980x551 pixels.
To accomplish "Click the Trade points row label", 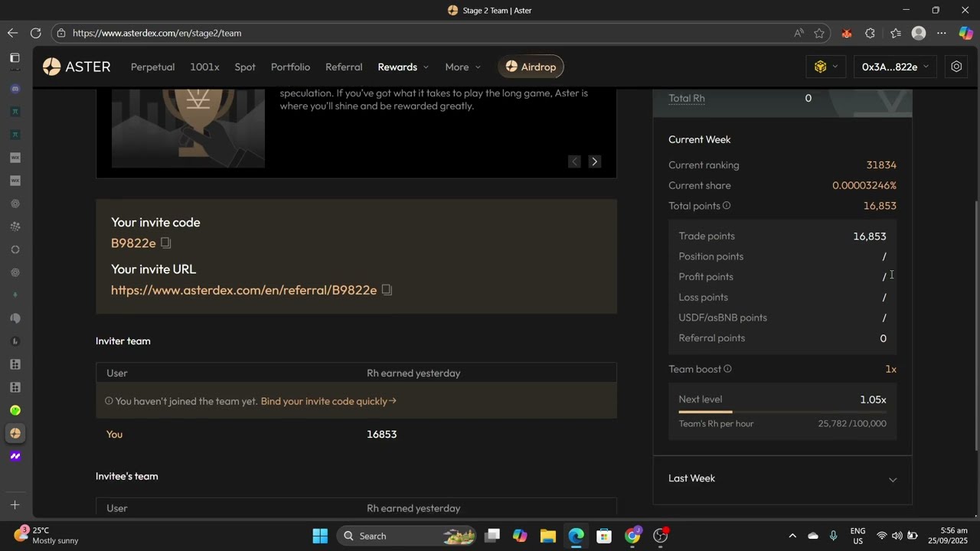I will click(707, 236).
